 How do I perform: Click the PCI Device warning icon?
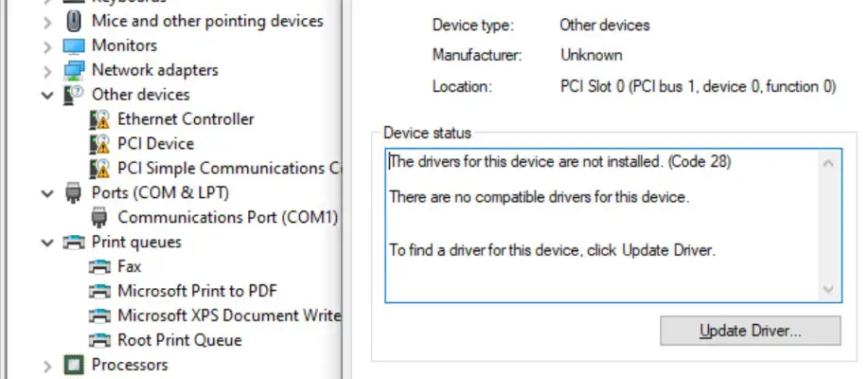(98, 144)
